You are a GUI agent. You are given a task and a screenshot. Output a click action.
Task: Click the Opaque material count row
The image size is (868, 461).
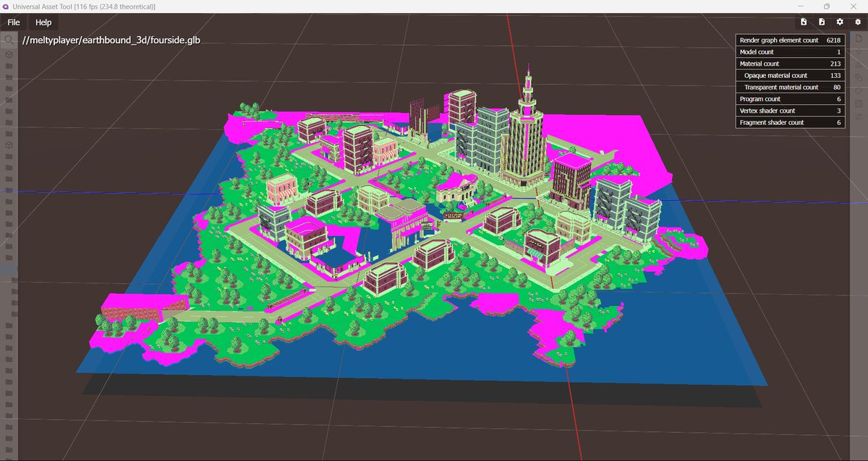(790, 75)
